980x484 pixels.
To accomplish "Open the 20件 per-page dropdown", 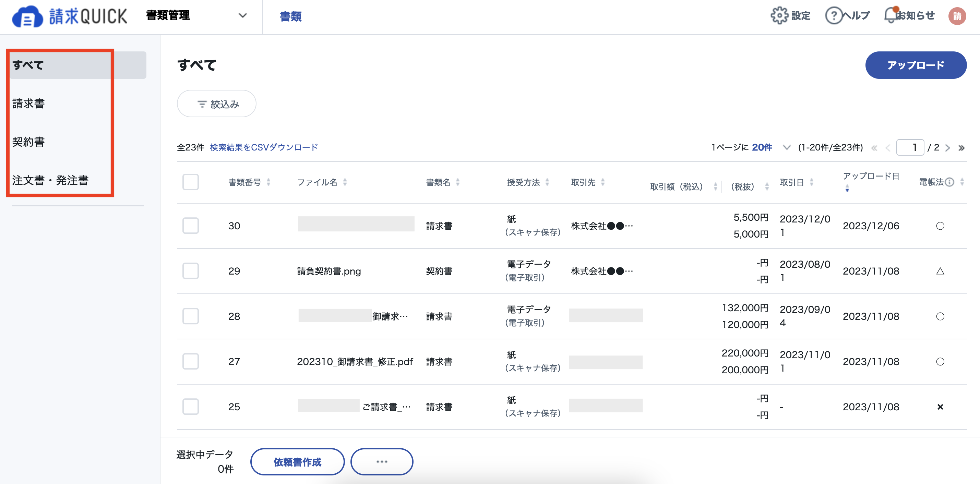I will point(770,147).
